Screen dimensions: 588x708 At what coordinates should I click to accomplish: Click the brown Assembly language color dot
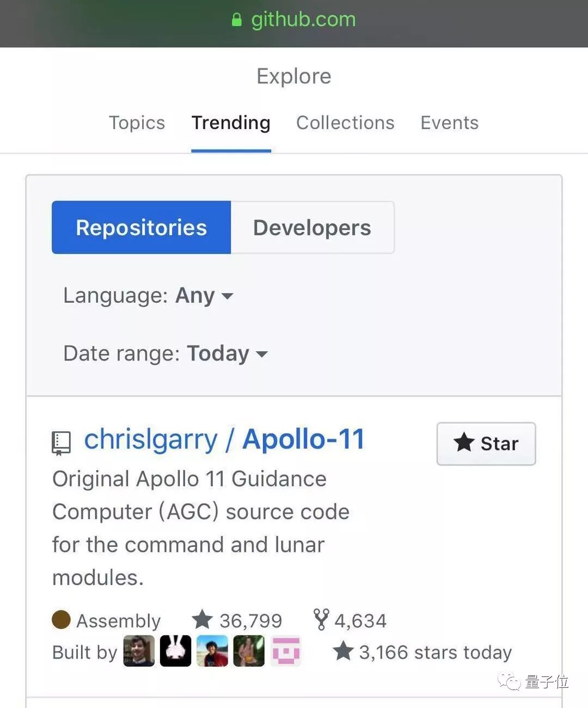pyautogui.click(x=61, y=620)
